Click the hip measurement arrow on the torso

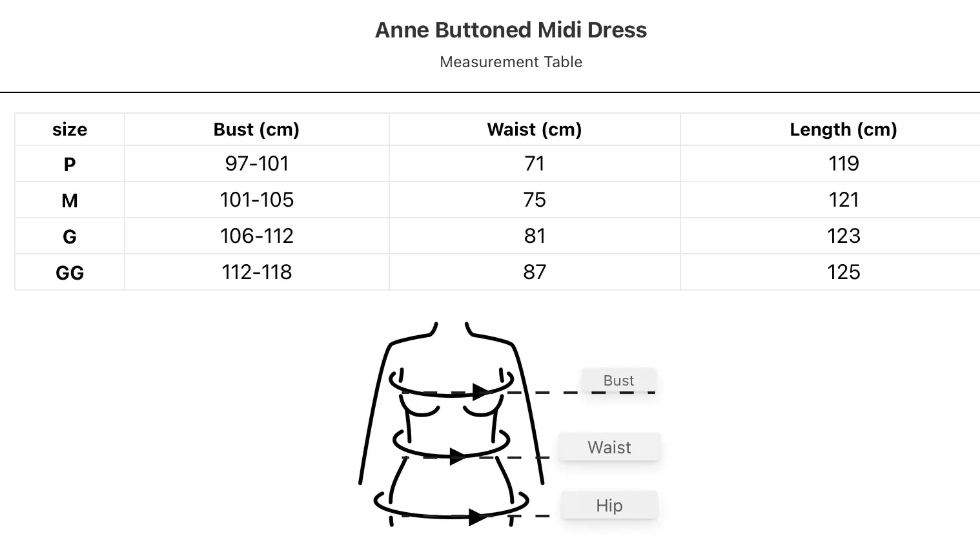[x=476, y=517]
